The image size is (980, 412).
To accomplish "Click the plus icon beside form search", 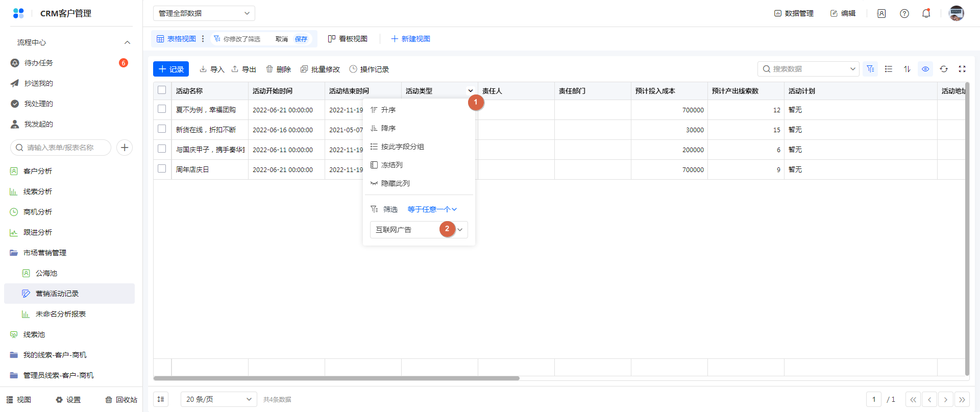I will [x=125, y=148].
